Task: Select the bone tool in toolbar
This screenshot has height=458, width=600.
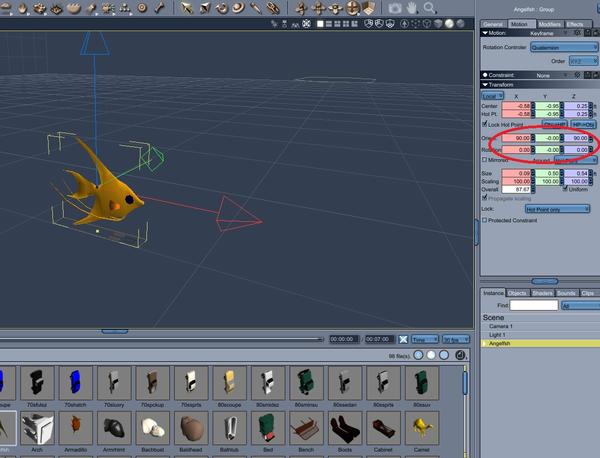Action: click(x=160, y=7)
